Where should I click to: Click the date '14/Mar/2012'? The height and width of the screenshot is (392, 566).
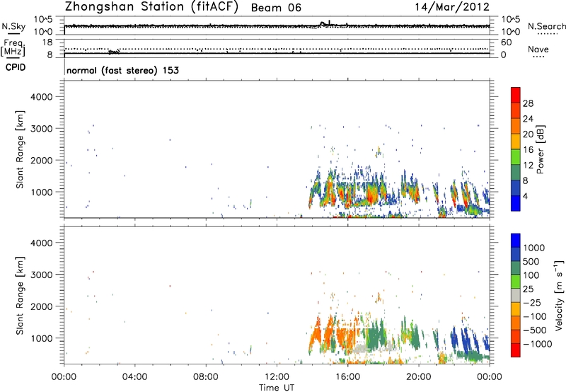(x=452, y=7)
